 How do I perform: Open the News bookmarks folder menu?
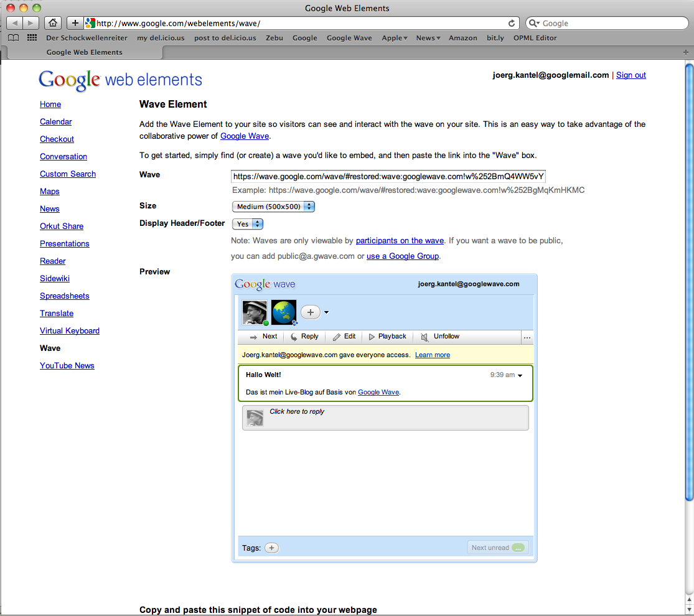[x=428, y=38]
